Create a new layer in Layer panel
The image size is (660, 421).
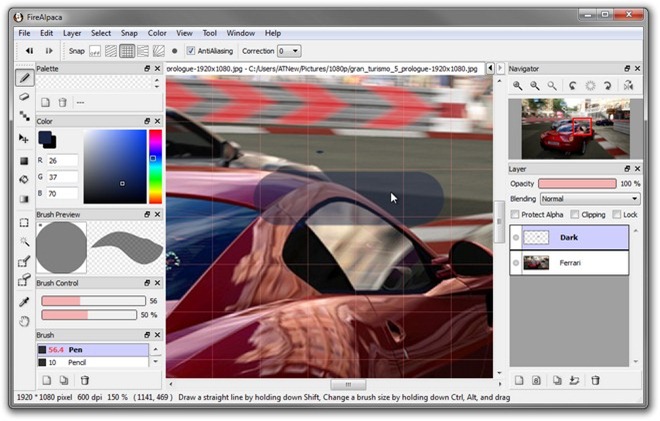[519, 380]
